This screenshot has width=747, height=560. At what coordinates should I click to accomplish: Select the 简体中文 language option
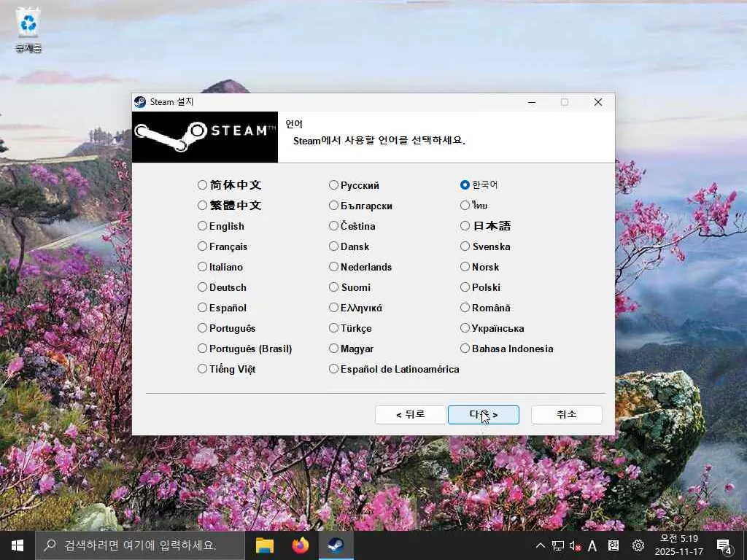230,184
